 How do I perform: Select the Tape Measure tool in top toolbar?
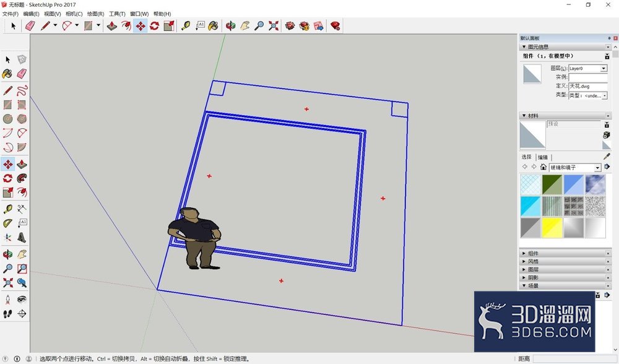click(186, 25)
